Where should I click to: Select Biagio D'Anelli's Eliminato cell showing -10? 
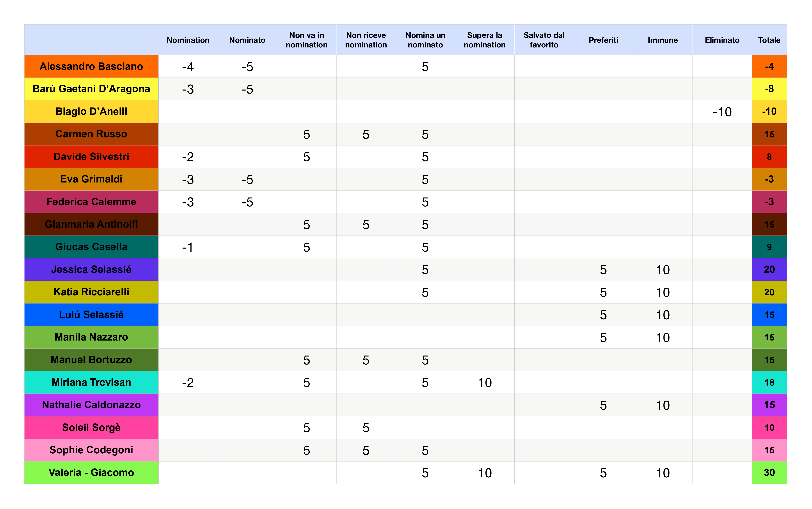point(722,111)
